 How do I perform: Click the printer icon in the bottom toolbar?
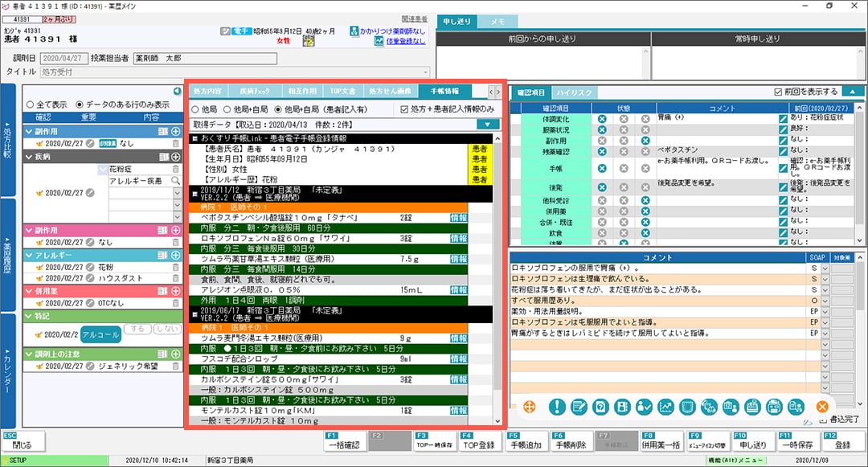pos(774,408)
